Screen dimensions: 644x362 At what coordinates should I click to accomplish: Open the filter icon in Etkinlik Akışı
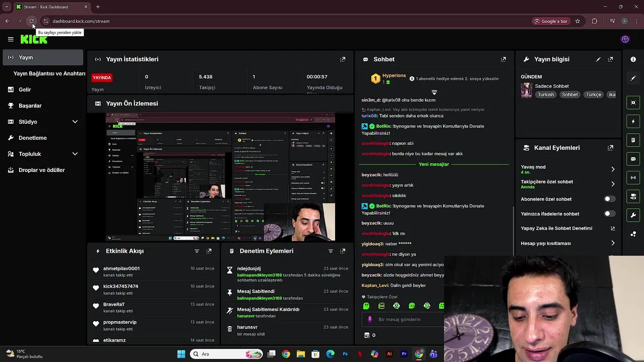click(x=197, y=251)
